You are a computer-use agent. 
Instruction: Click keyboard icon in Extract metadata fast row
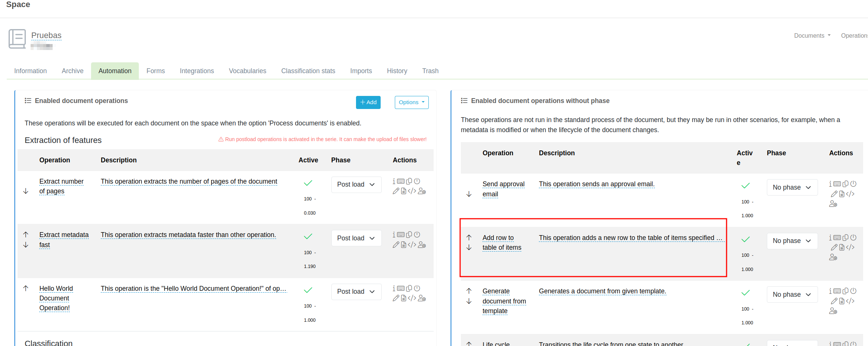(x=401, y=235)
